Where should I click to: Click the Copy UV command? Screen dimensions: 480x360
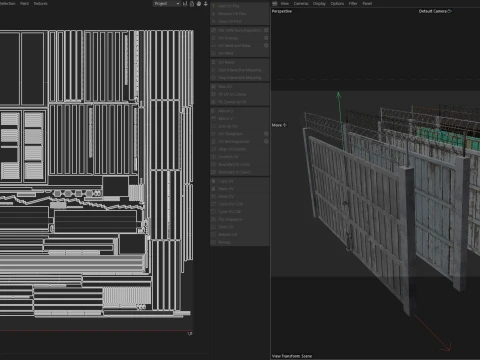tap(240, 181)
